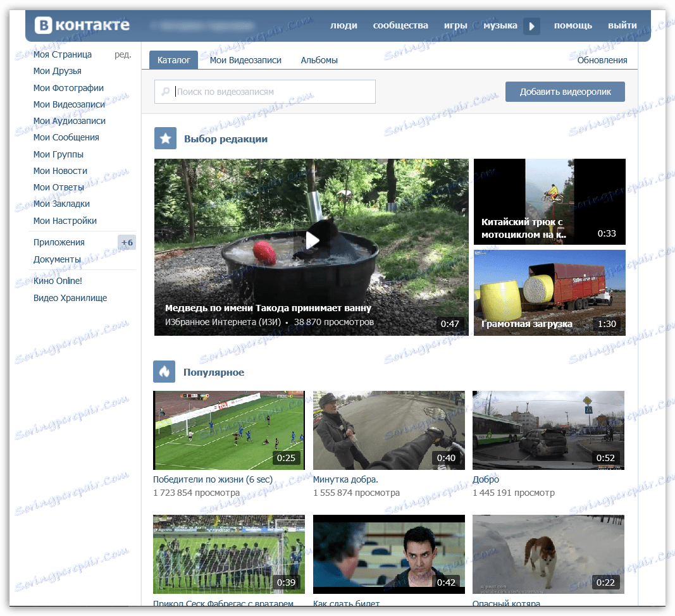Open the Китайский трюк с мотоциклом video thumbnail
675x616 pixels.
pyautogui.click(x=549, y=202)
